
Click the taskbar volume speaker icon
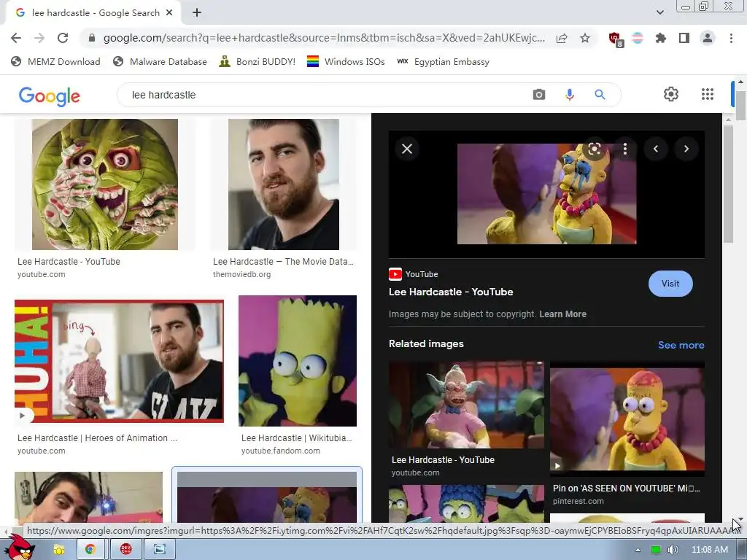coord(673,550)
